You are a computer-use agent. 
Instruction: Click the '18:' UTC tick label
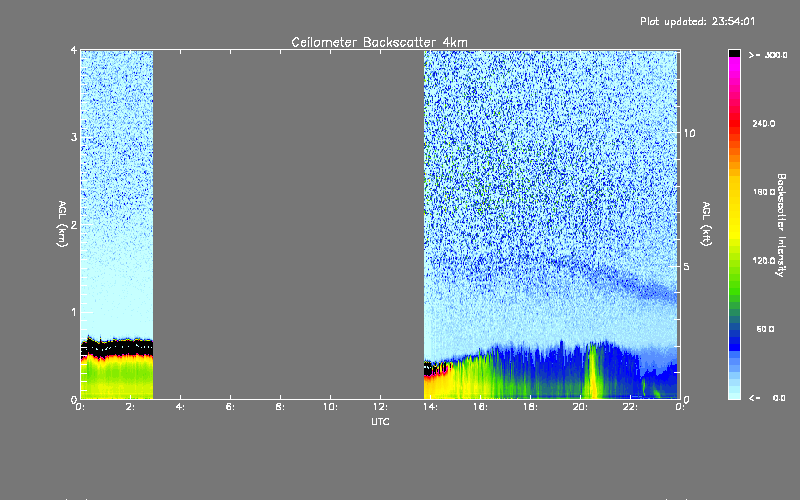coord(531,407)
